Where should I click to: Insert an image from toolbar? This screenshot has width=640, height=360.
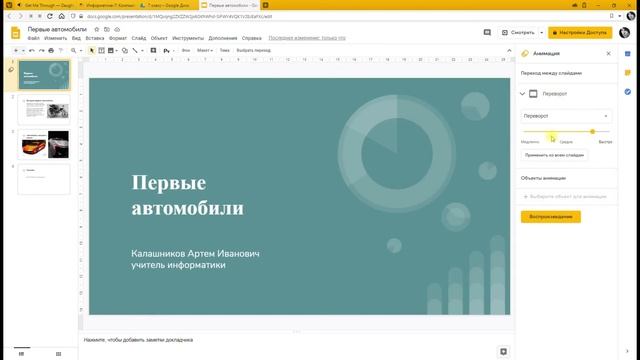click(x=111, y=50)
